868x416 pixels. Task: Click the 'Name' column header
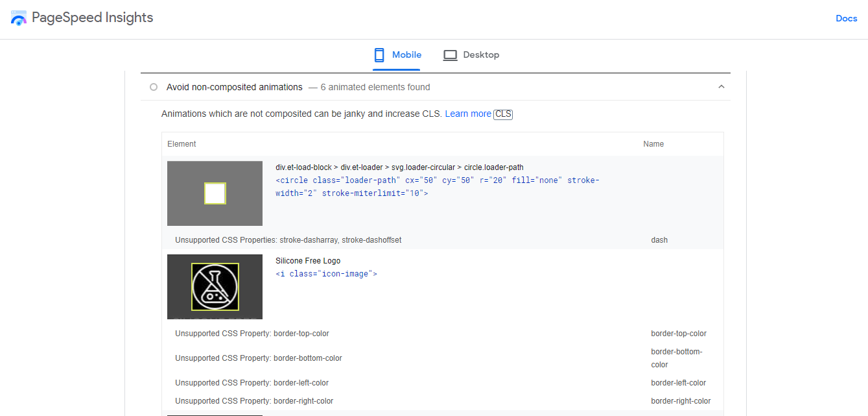tap(653, 144)
